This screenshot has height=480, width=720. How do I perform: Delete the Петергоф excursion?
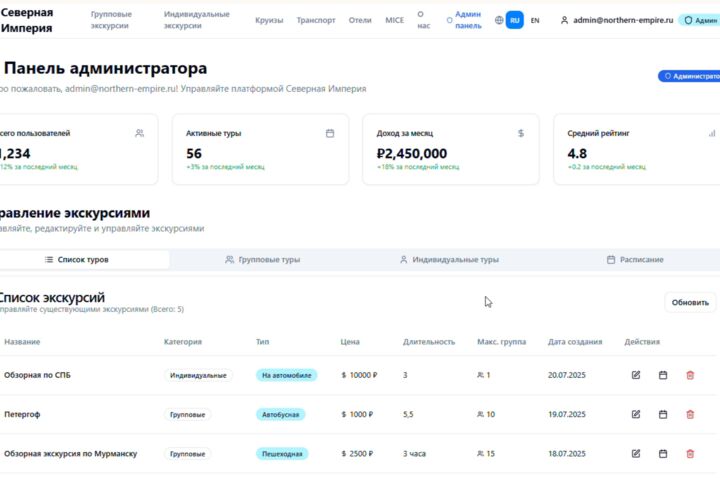click(690, 414)
